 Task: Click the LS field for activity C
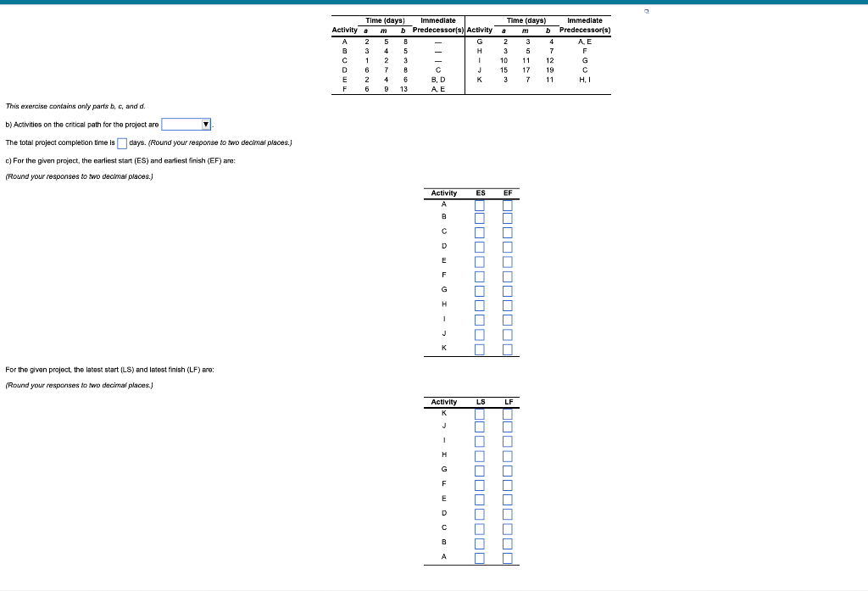[x=480, y=529]
